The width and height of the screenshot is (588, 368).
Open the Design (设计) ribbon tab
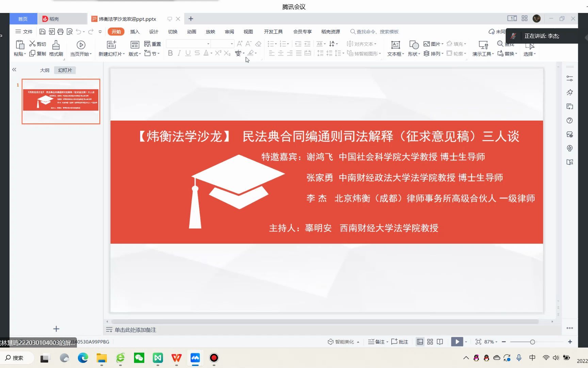[154, 32]
